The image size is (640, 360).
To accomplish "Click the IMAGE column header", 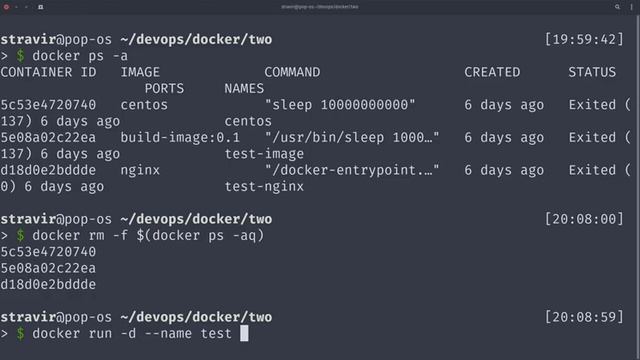I will point(140,72).
